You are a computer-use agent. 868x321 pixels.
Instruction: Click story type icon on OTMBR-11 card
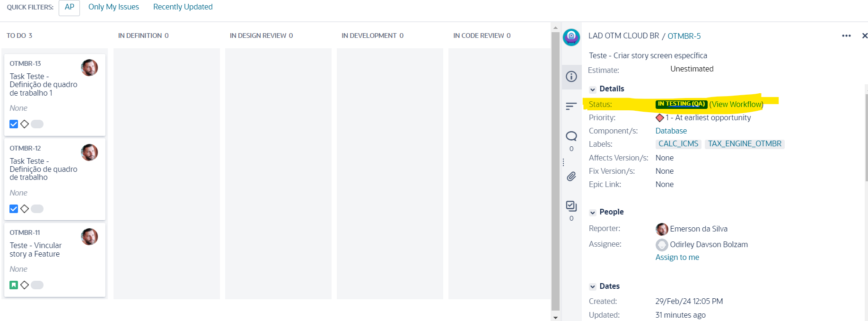pos(14,285)
